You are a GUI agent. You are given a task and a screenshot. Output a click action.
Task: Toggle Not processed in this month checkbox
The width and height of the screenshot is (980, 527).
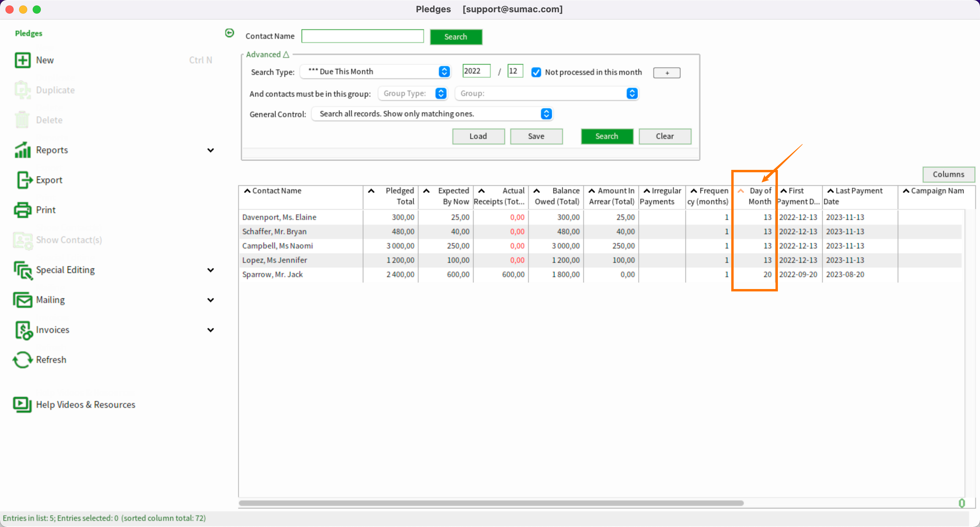tap(536, 72)
